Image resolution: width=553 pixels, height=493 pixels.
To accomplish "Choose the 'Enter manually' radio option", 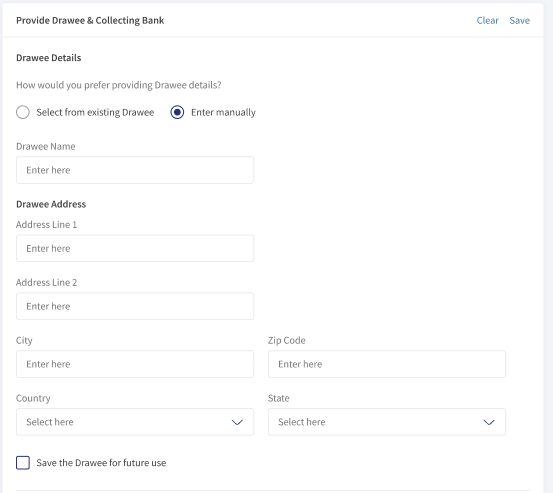I will (x=177, y=112).
